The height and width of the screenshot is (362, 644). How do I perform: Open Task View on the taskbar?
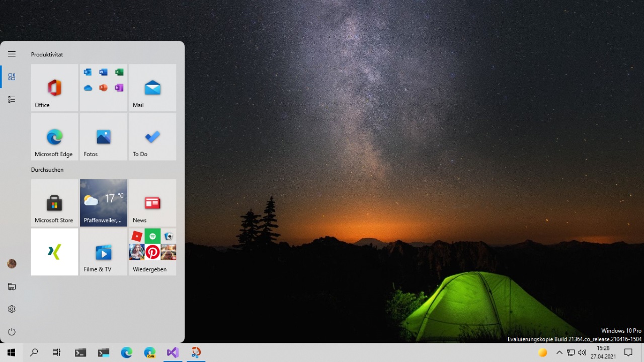pyautogui.click(x=57, y=352)
